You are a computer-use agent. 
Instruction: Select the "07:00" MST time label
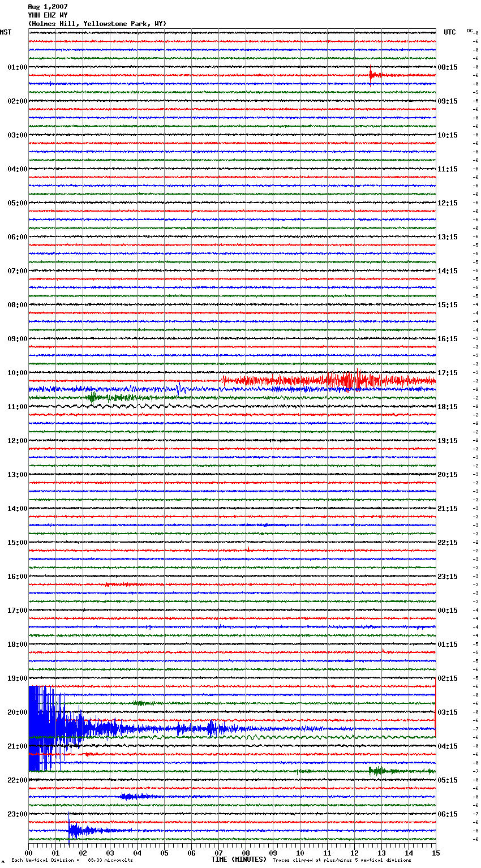pos(18,271)
